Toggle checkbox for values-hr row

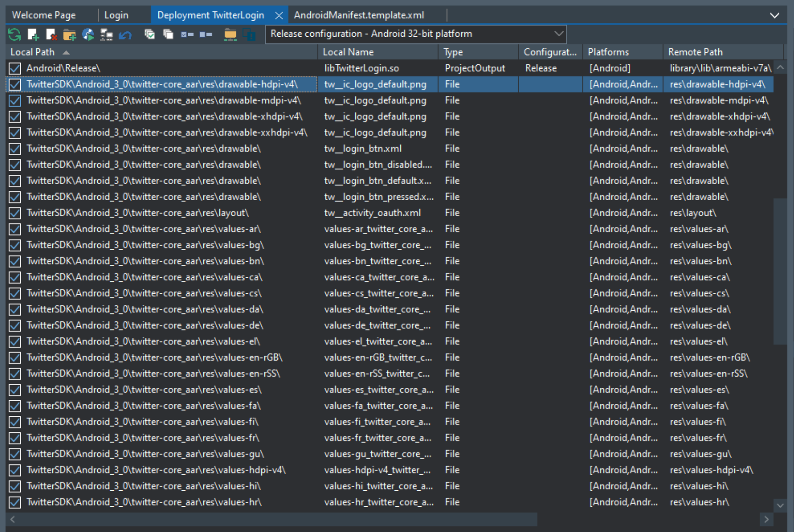point(15,502)
